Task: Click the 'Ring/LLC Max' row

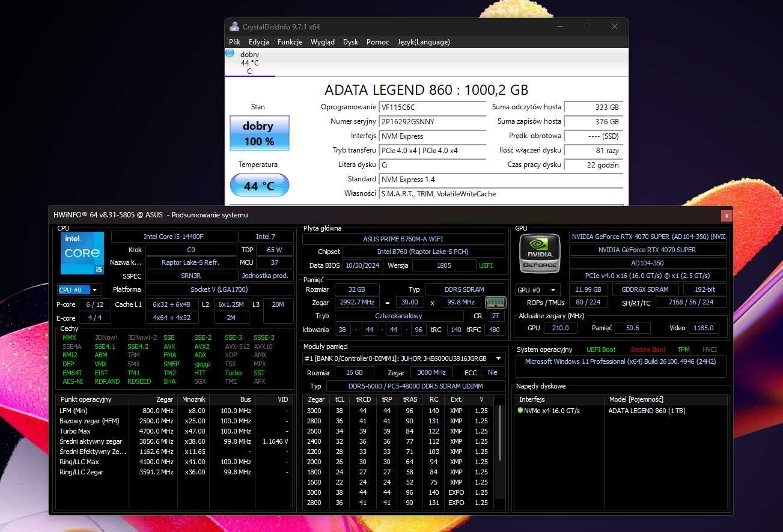Action: (174, 462)
